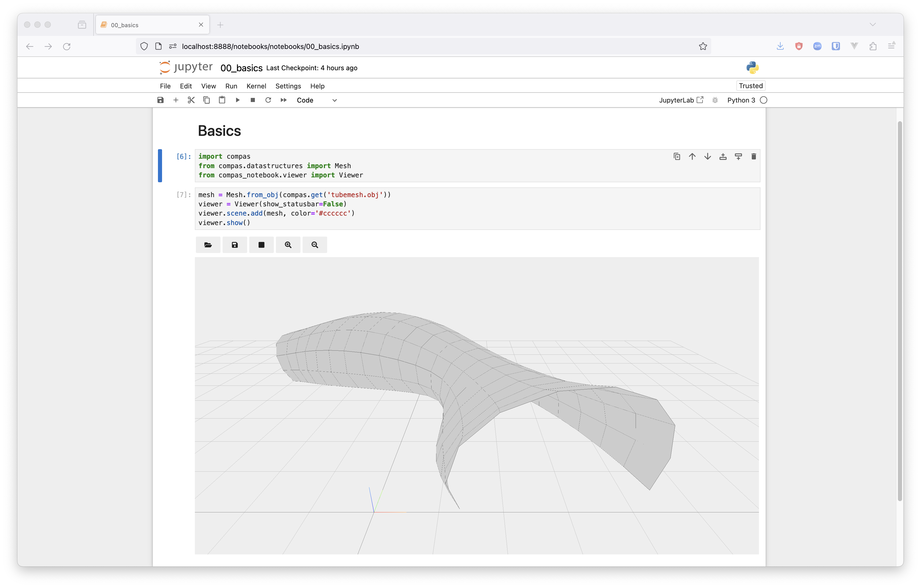Zoom out the 3D viewer
Viewport: 921px width, 588px height.
click(x=315, y=245)
